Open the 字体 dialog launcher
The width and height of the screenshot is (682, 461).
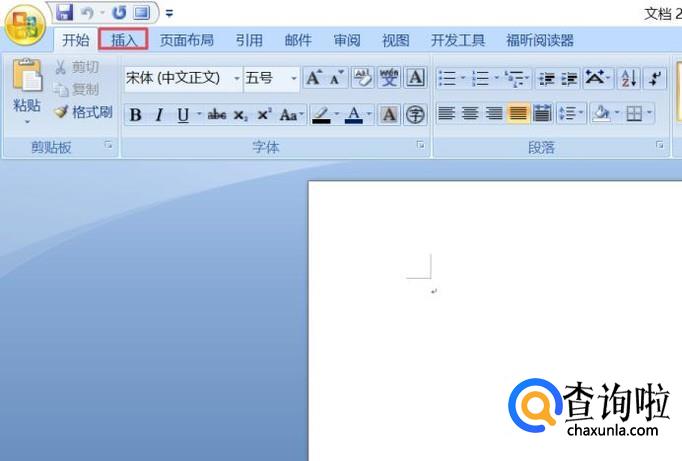tap(421, 145)
